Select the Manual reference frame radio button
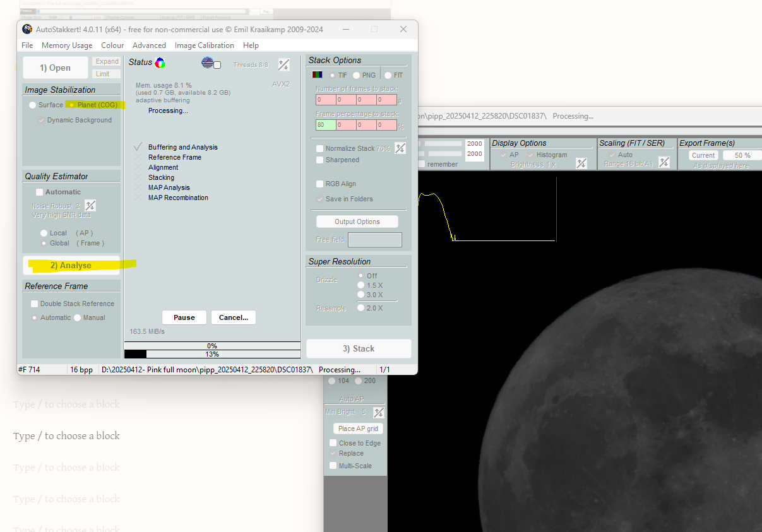Viewport: 762px width, 532px height. point(76,317)
